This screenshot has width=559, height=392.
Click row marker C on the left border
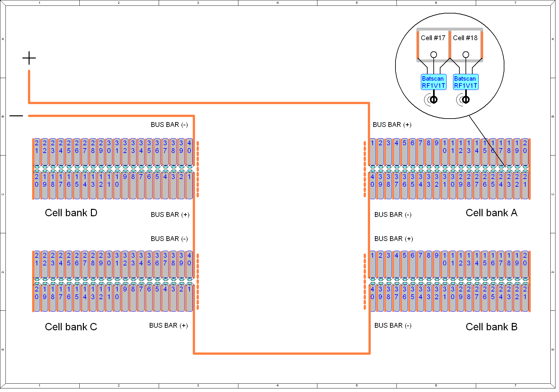click(x=3, y=194)
